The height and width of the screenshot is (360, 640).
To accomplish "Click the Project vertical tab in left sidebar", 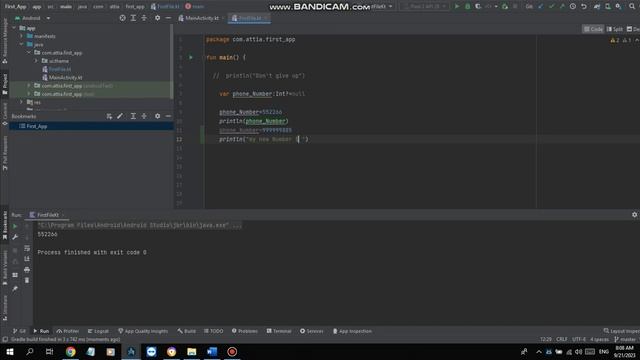I will 5,84.
